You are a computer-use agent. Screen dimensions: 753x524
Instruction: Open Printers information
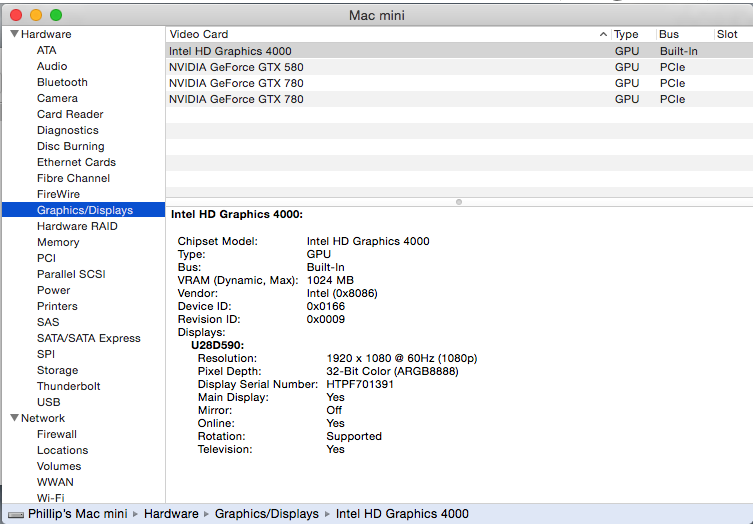(57, 306)
